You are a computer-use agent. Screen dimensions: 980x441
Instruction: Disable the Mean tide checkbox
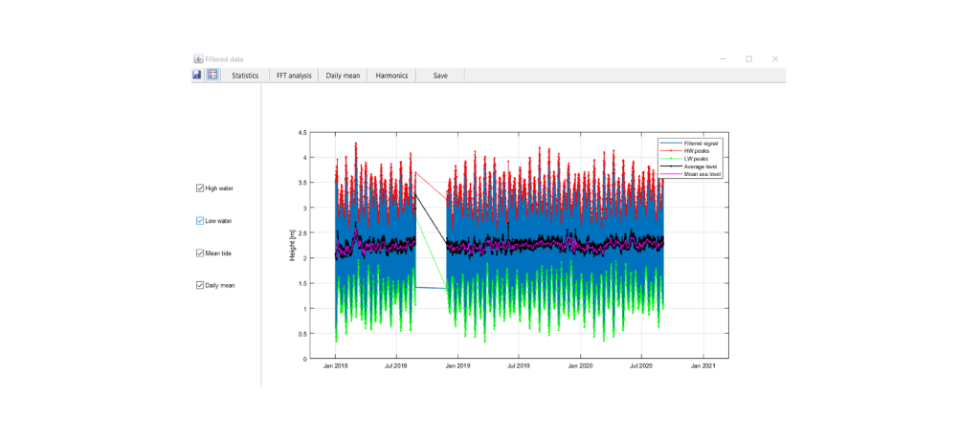[200, 254]
